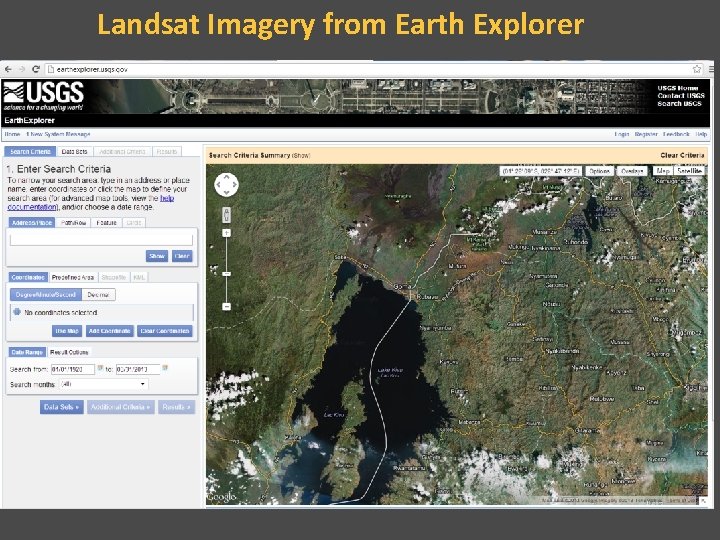
Task: Open the Search USGS link
Action: tap(679, 103)
